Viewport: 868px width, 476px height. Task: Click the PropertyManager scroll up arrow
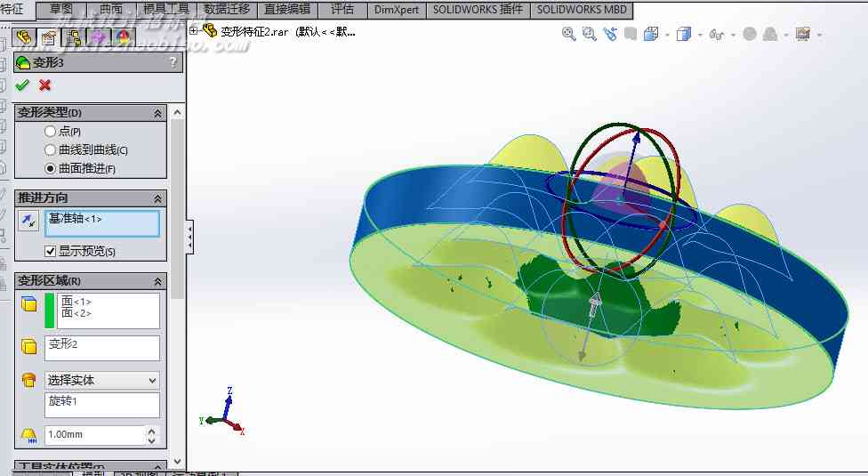point(177,113)
